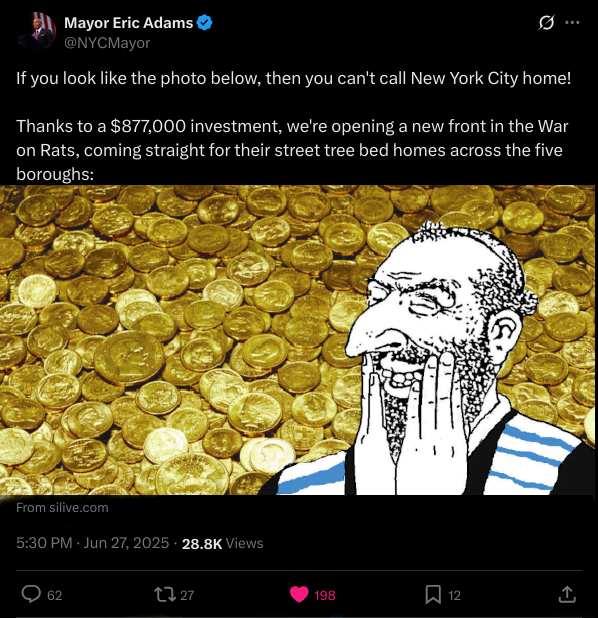Open the attached image in the post
The height and width of the screenshot is (618, 598).
click(298, 340)
